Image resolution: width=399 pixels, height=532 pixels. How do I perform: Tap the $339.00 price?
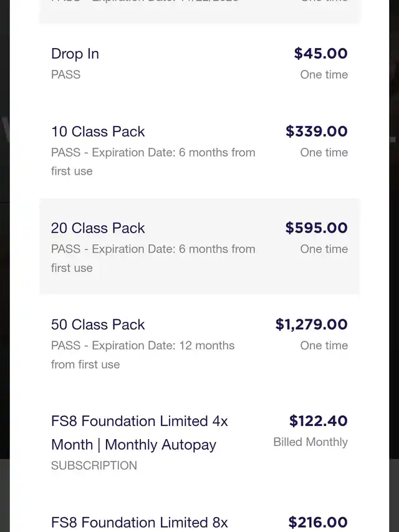coord(316,132)
